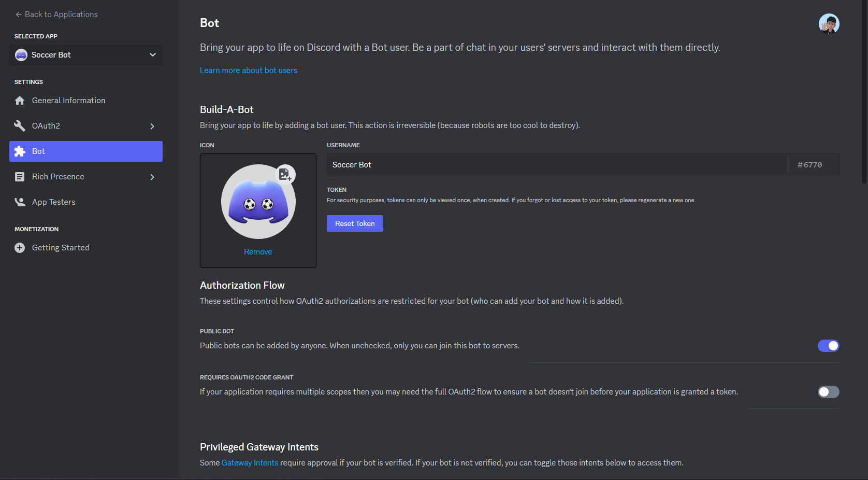Disable the Public Bot toggle
868x480 pixels.
pyautogui.click(x=828, y=346)
